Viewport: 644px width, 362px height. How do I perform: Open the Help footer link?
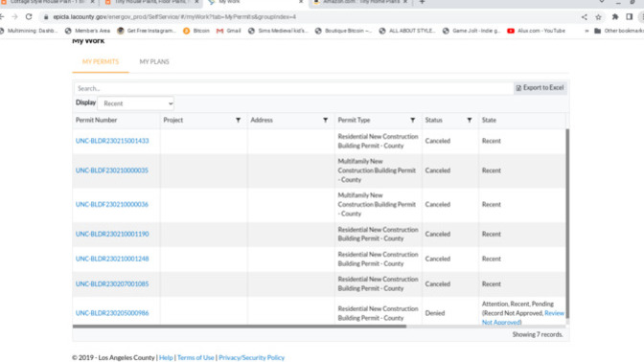click(x=166, y=358)
